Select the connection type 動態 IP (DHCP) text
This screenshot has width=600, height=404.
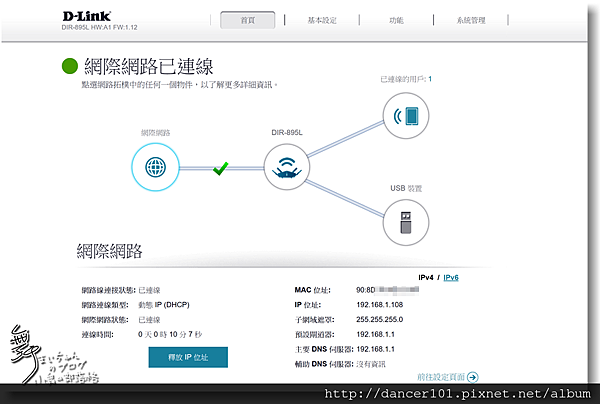point(164,305)
